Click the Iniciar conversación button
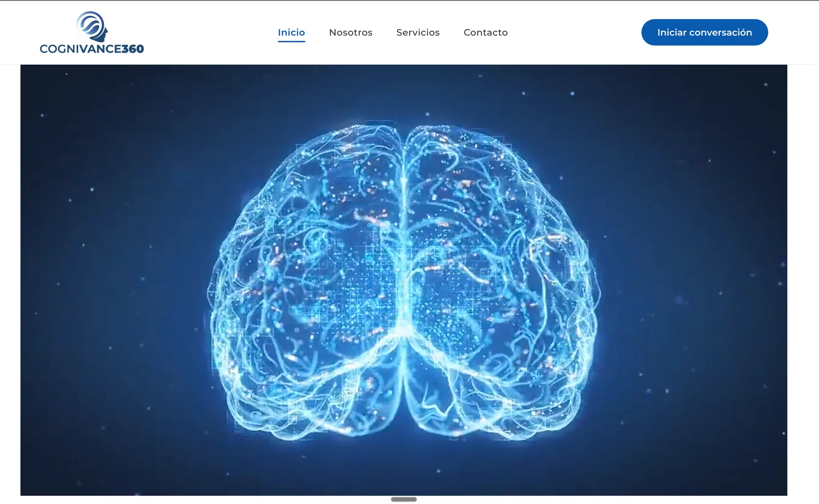 (x=704, y=32)
